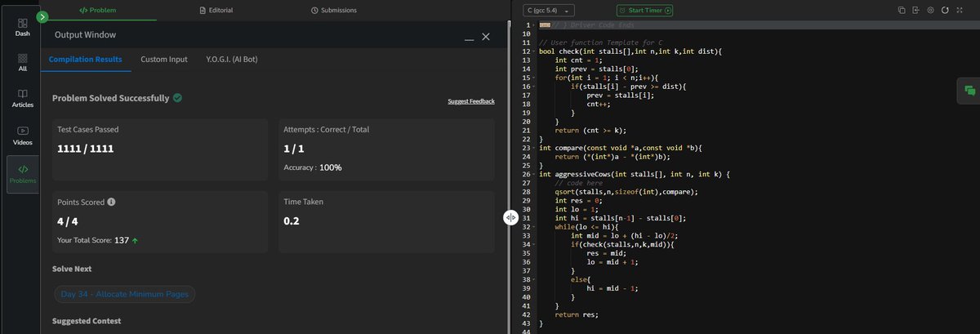This screenshot has width=980, height=334.
Task: Click the Time Taken value 0.2
Action: (x=291, y=220)
